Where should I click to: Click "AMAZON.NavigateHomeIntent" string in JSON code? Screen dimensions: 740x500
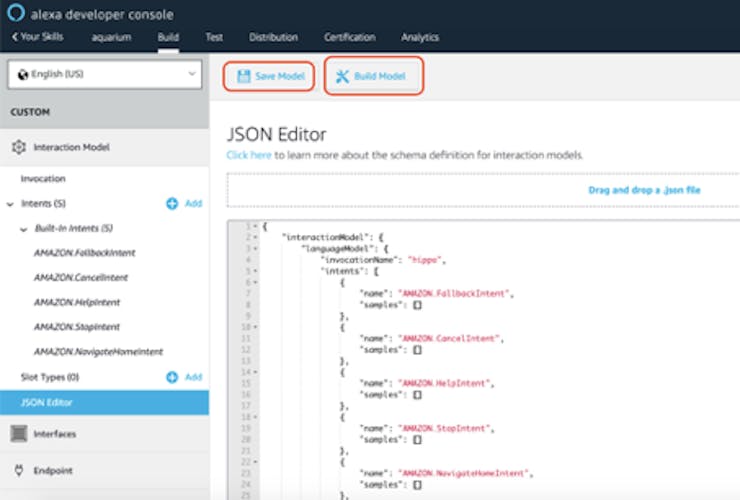(x=463, y=473)
